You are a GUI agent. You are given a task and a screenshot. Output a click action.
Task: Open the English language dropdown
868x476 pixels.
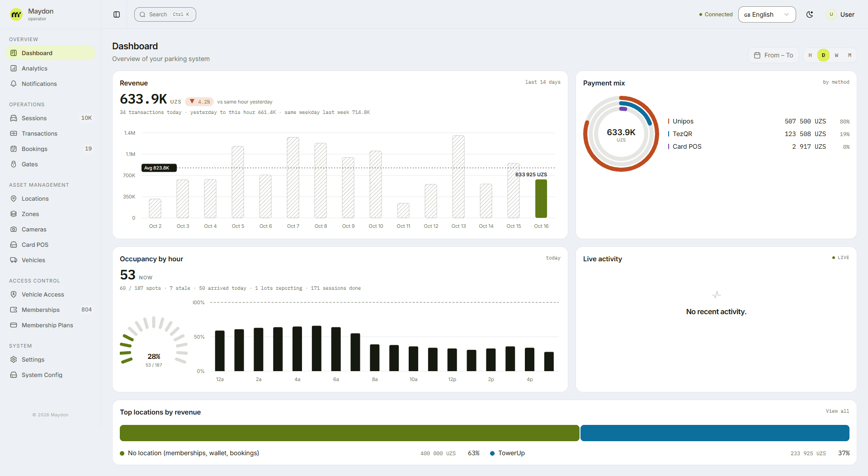pos(767,14)
